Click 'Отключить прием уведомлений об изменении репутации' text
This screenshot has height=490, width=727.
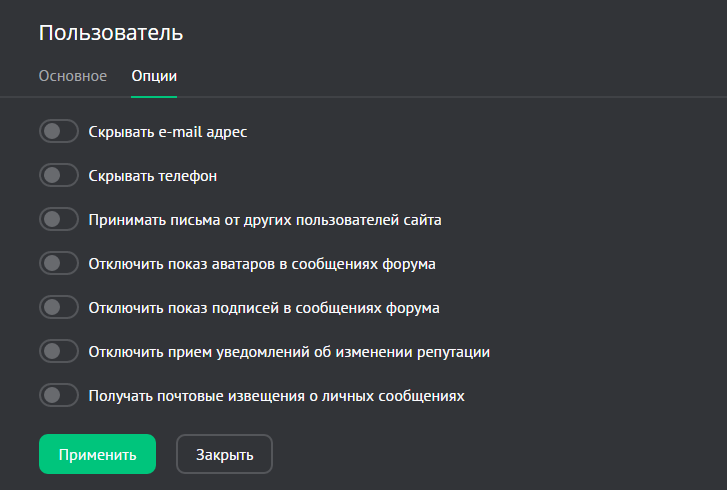(289, 352)
